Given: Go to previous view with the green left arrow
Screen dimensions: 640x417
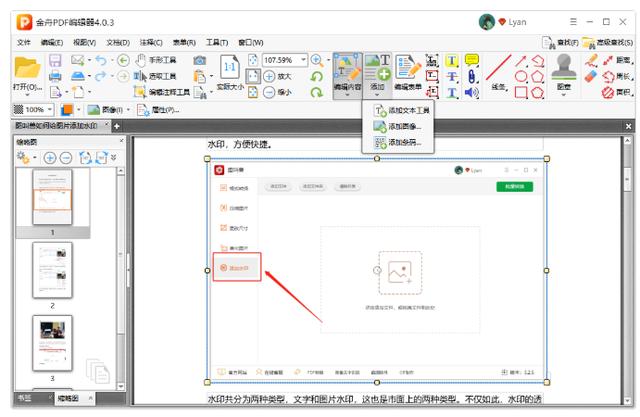Looking at the screenshot, I should pos(123,60).
